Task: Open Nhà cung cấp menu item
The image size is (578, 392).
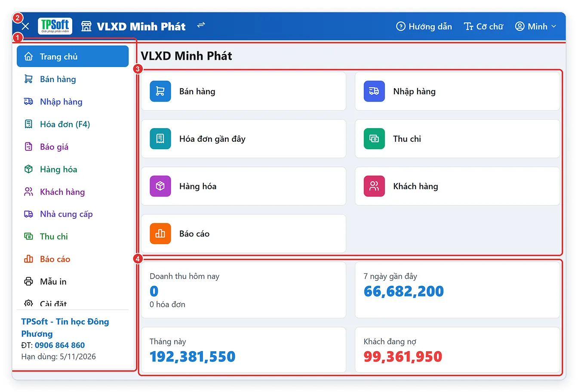Action: pyautogui.click(x=73, y=214)
